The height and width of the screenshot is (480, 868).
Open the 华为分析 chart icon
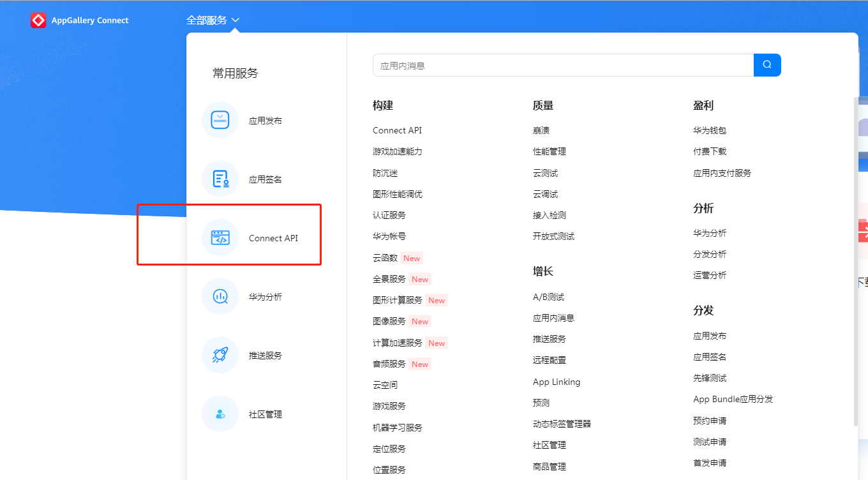tap(220, 296)
